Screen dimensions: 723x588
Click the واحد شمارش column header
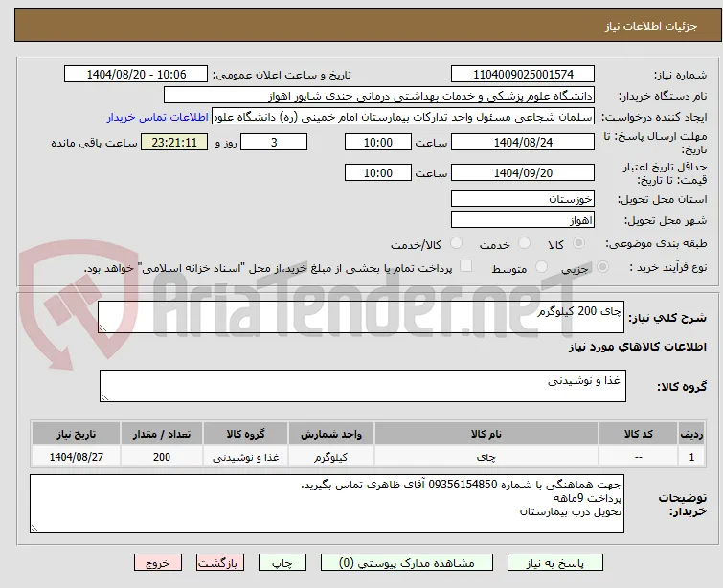(331, 434)
